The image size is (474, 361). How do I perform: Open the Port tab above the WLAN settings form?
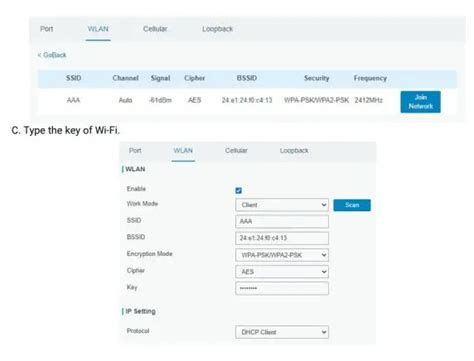(x=135, y=150)
